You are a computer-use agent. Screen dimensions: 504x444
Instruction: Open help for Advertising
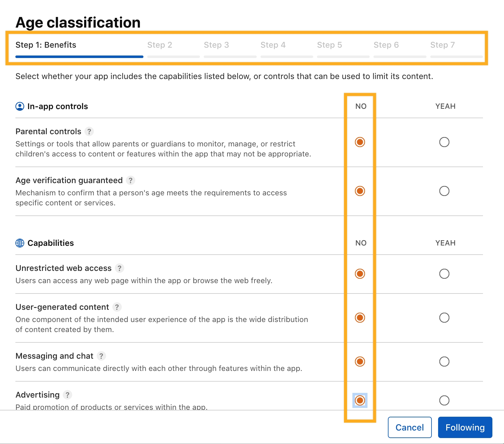pyautogui.click(x=67, y=395)
